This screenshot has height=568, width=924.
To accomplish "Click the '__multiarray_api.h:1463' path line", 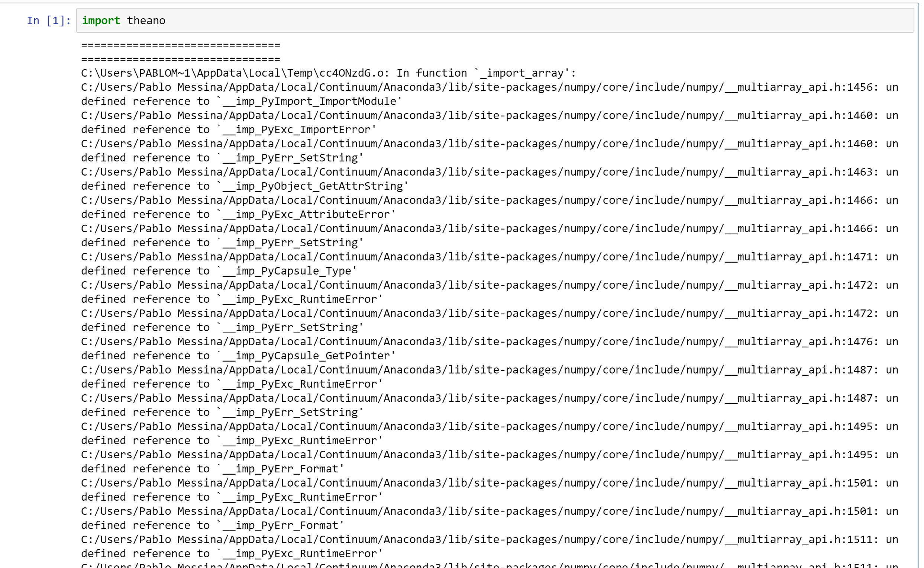I will pos(490,172).
